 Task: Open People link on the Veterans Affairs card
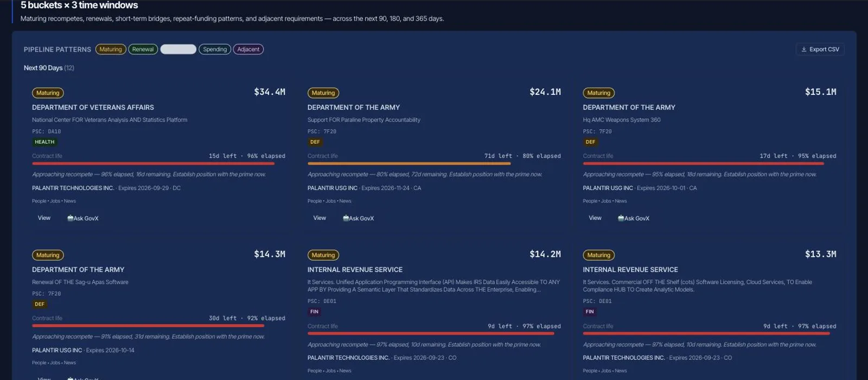point(39,201)
